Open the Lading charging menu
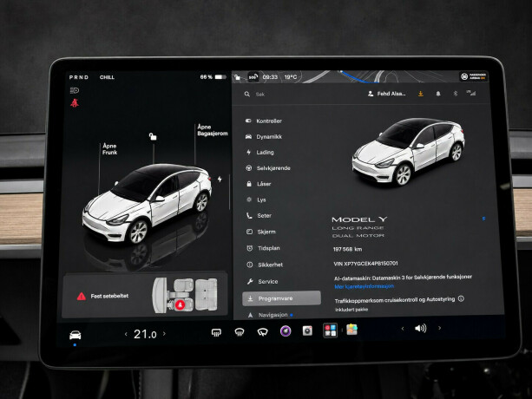The height and width of the screenshot is (399, 532). tap(260, 152)
